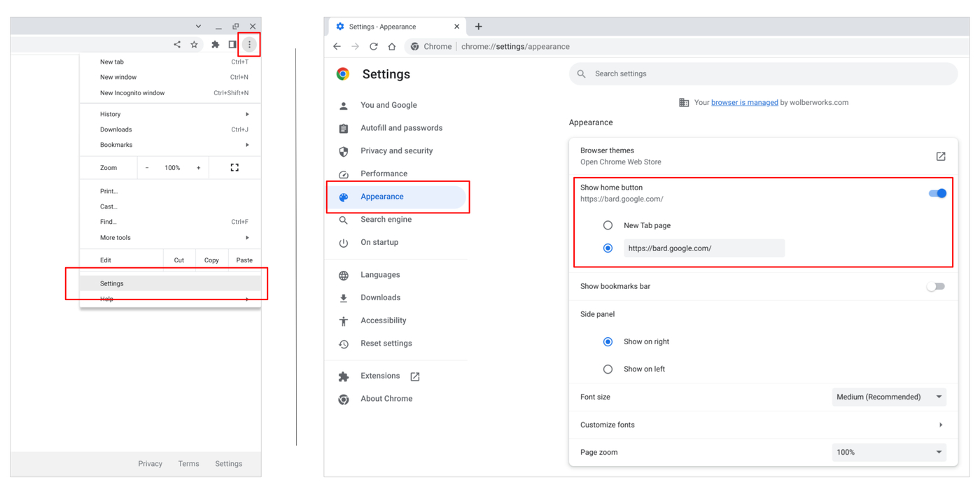Click the Search engine magnifier icon
Viewport: 980px width, 494px height.
pyautogui.click(x=343, y=219)
